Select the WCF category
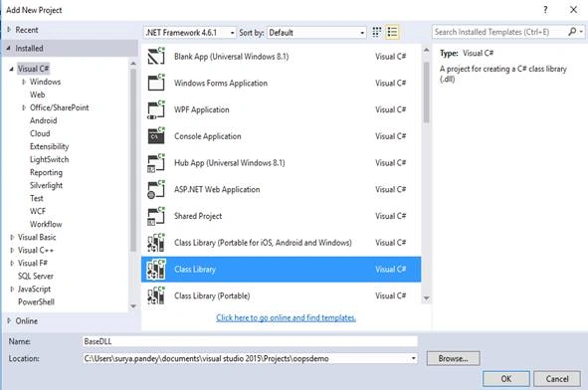Image resolution: width=588 pixels, height=390 pixels. click(x=38, y=211)
